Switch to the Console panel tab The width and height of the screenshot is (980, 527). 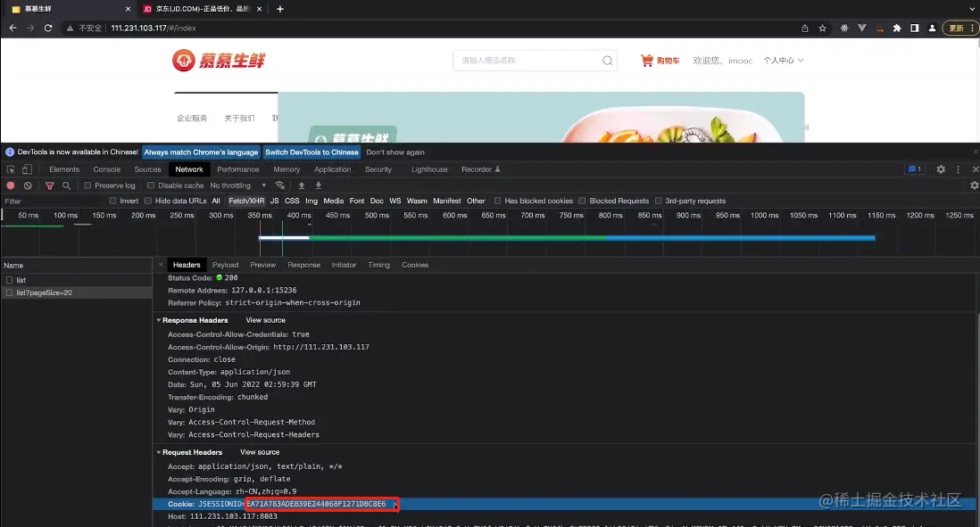pos(107,169)
